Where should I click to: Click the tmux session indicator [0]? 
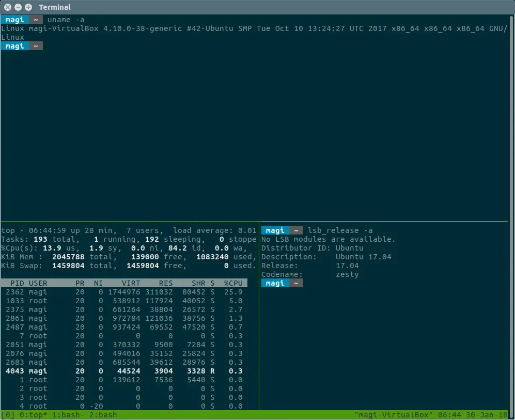point(8,415)
